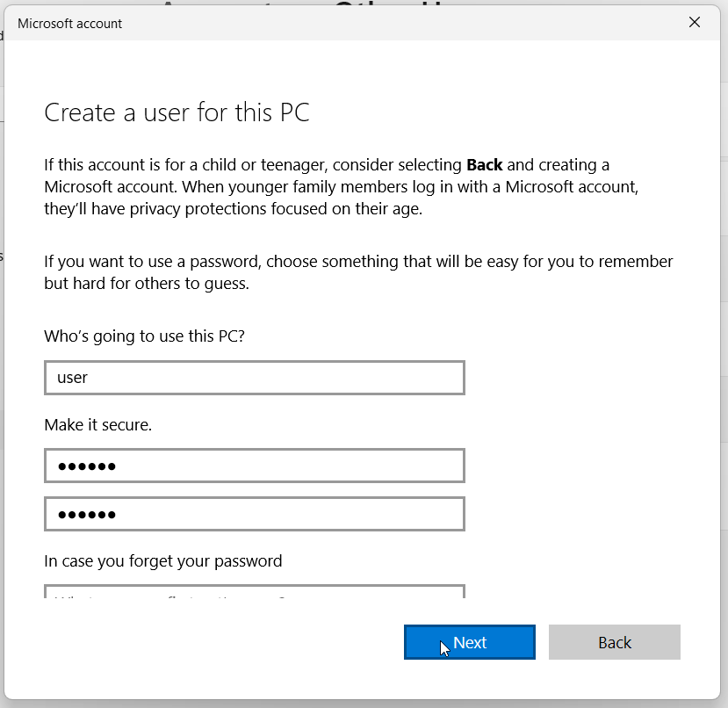This screenshot has width=728, height=708.
Task: Click the gray Back button
Action: coord(614,642)
